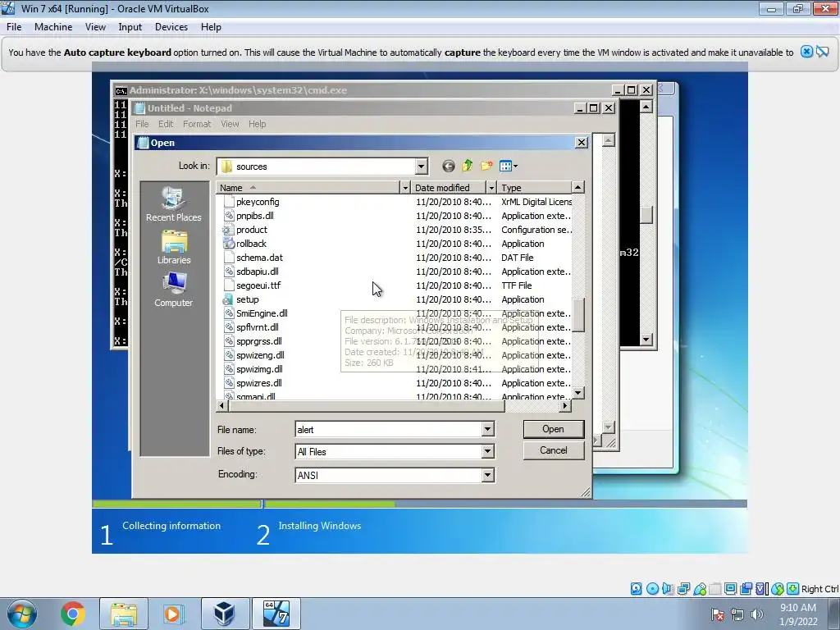Screen dimensions: 840x630
Task: Open Libraries in the places bar
Action: [174, 248]
